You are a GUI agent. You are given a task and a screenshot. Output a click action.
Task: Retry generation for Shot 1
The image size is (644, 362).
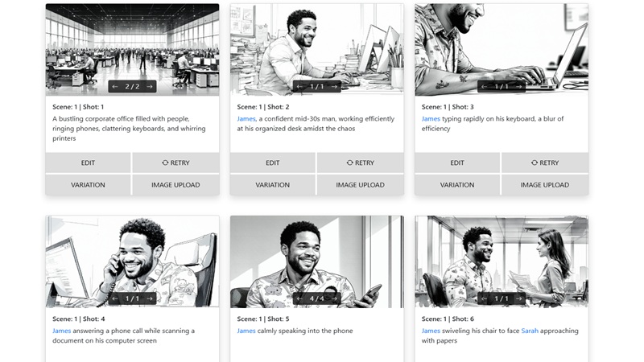[x=175, y=162]
